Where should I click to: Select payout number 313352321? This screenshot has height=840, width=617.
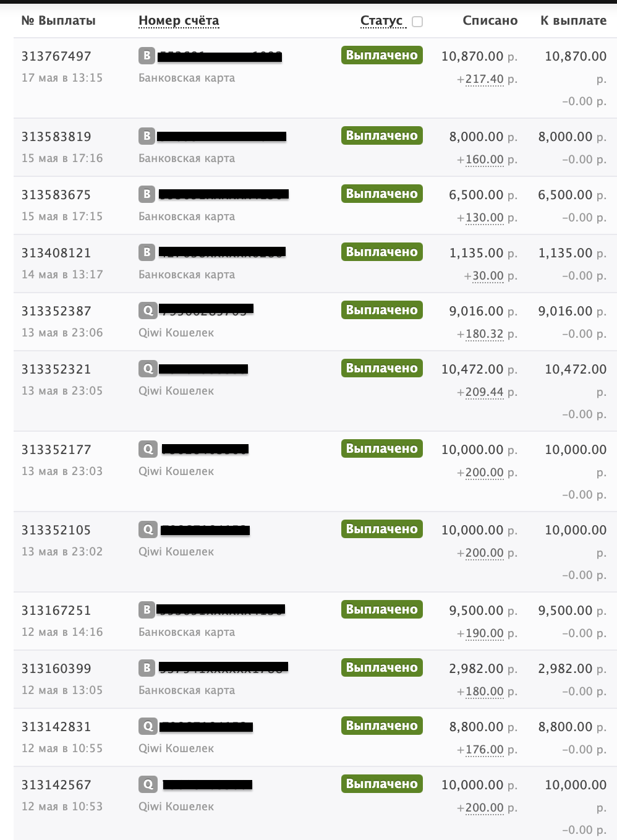point(56,369)
